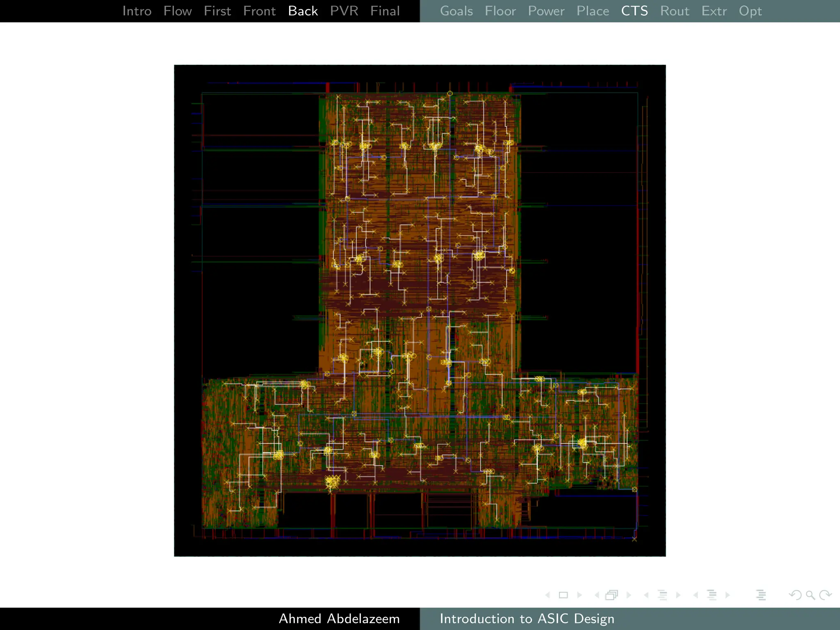Viewport: 840px width, 630px height.
Task: Go to previous subsection arrow
Action: coord(646,595)
